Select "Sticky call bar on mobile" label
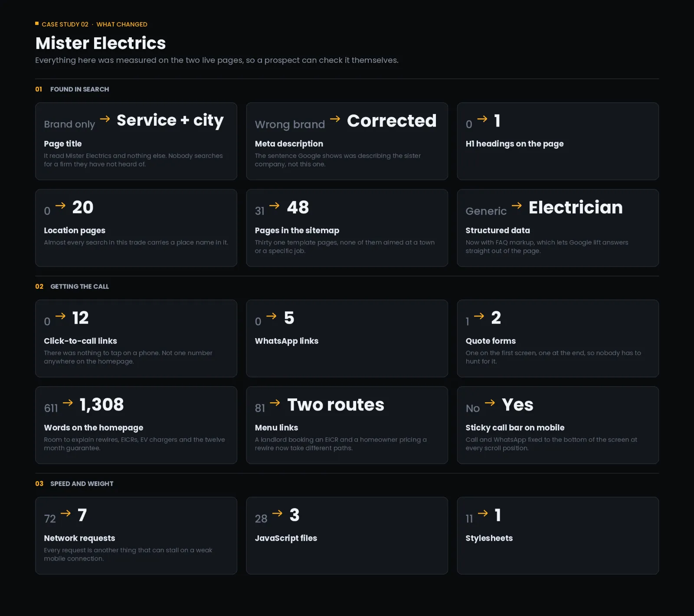The height and width of the screenshot is (616, 694). [x=515, y=428]
